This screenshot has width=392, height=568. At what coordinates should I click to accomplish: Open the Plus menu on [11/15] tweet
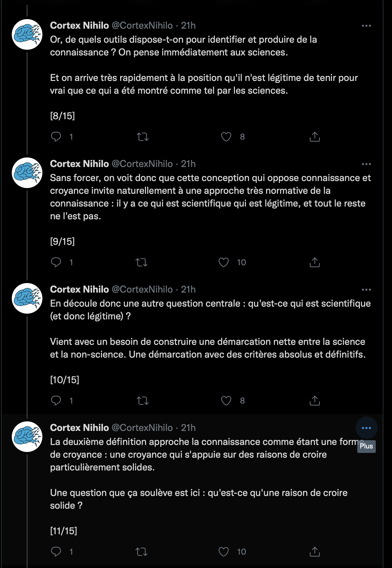(366, 428)
